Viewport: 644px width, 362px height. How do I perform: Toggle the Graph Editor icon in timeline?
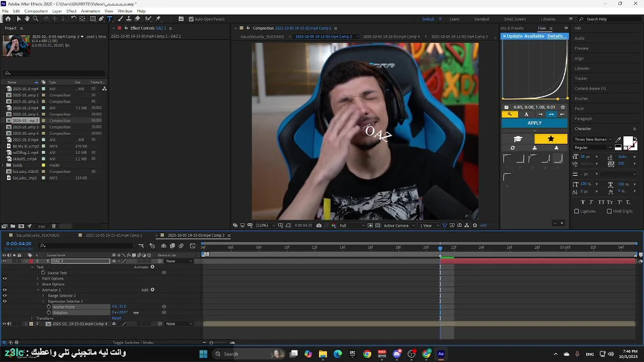coord(193,246)
